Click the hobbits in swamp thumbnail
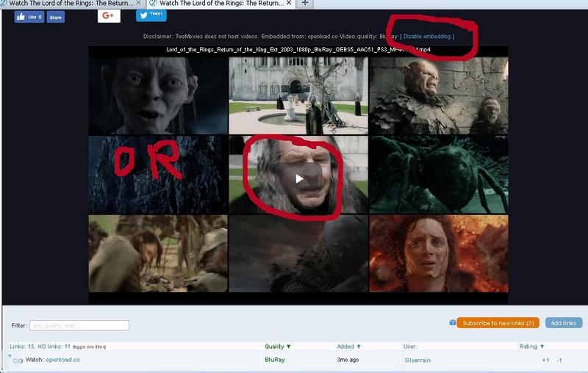 tap(158, 253)
